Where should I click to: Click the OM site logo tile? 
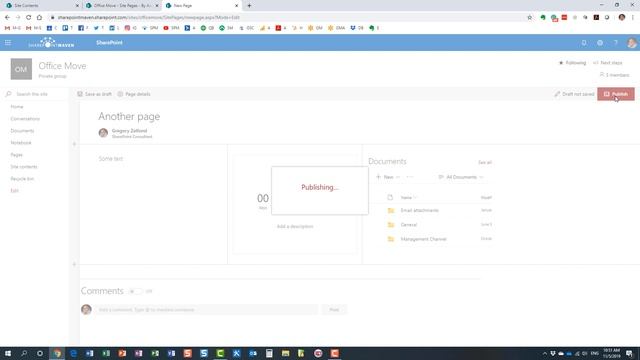(x=21, y=69)
